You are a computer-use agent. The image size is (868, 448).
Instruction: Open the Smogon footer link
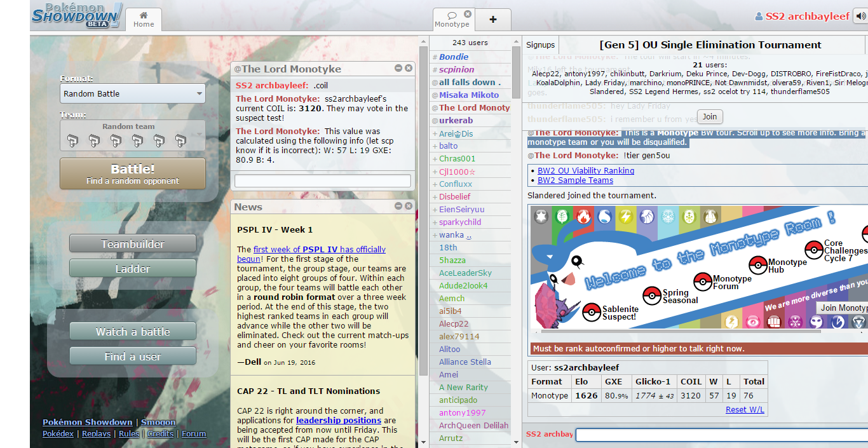158,422
